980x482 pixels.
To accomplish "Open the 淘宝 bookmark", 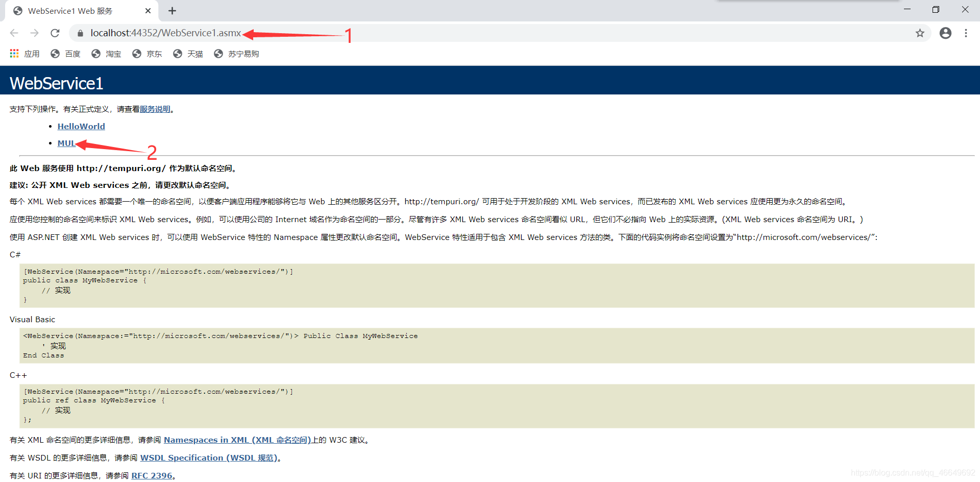I will click(106, 54).
